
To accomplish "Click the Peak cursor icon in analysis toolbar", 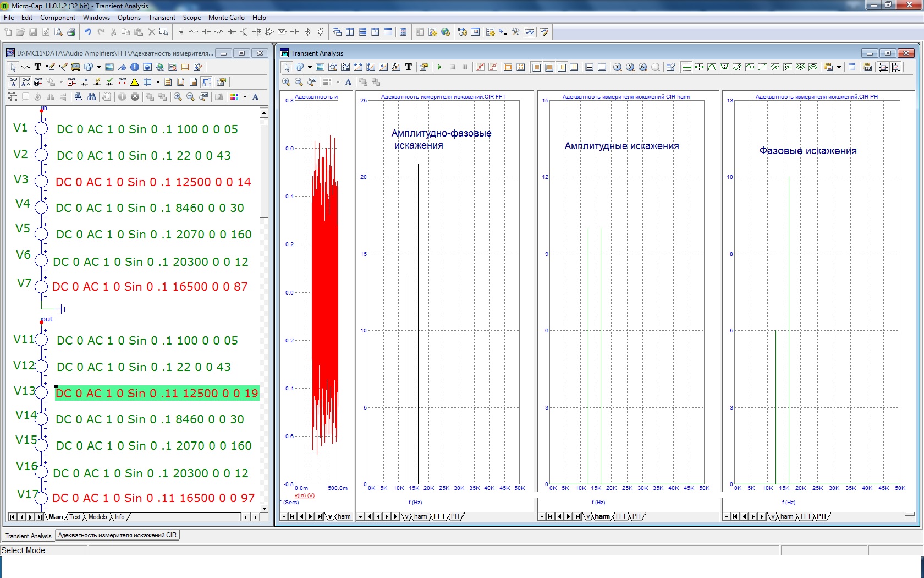I will coord(712,67).
